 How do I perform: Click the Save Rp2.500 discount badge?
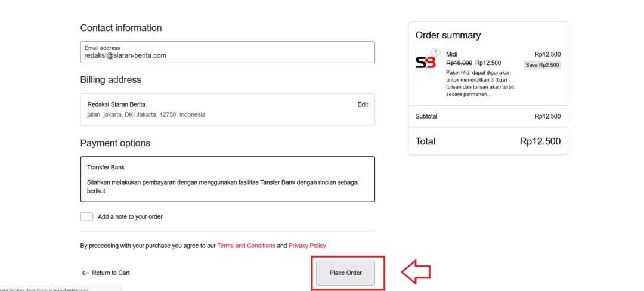point(542,65)
